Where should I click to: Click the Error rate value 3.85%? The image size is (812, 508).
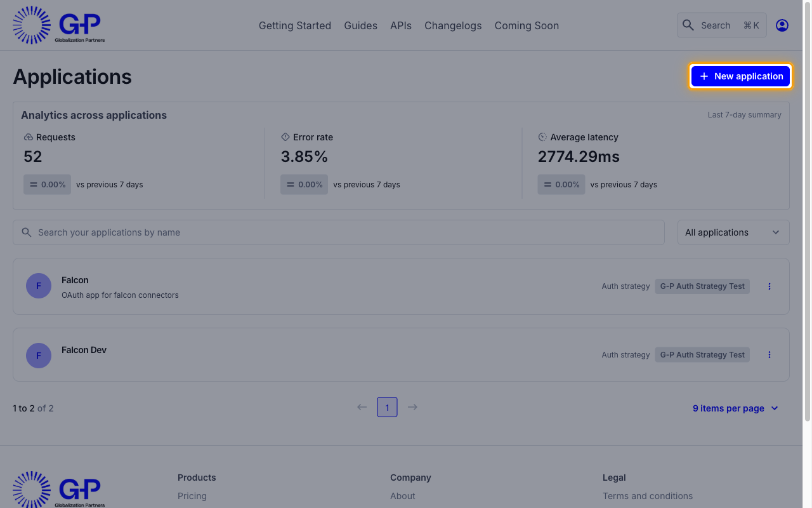click(x=304, y=157)
